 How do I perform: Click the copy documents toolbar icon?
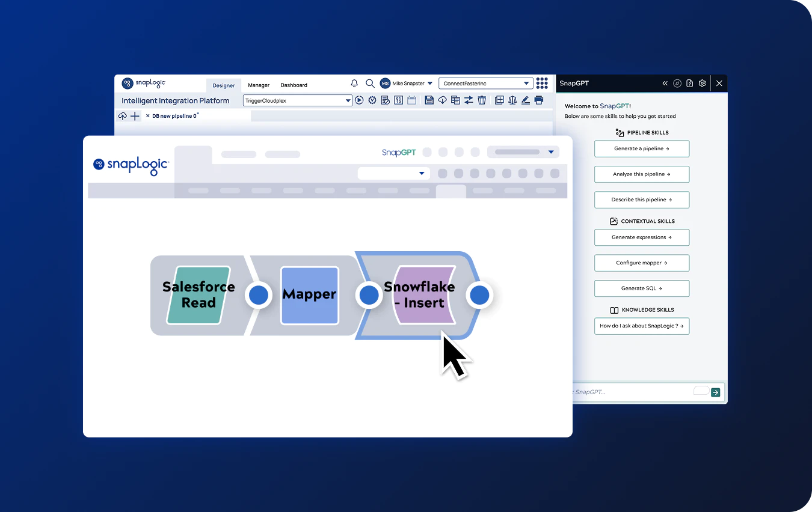455,100
